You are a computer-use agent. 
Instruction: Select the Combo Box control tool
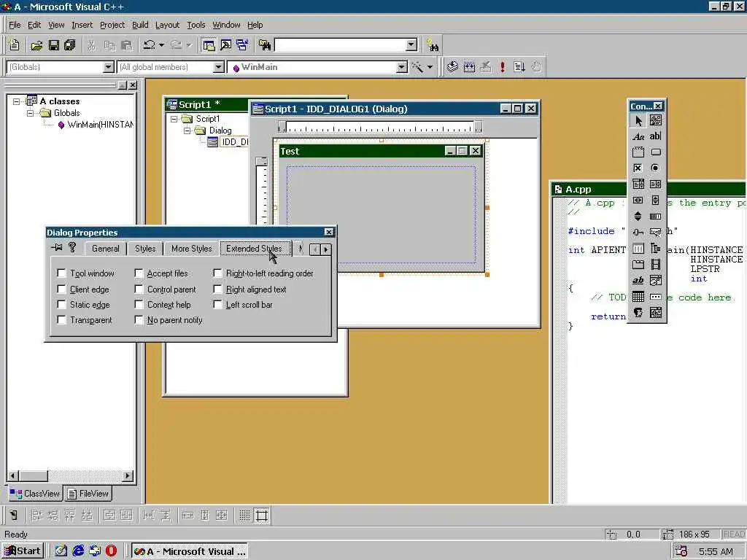point(638,184)
